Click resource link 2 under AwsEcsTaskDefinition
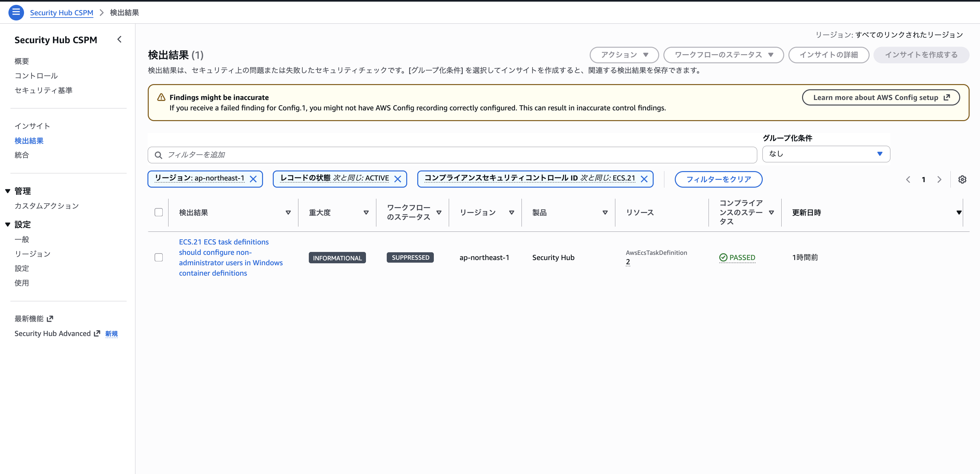This screenshot has height=474, width=980. pyautogui.click(x=628, y=262)
